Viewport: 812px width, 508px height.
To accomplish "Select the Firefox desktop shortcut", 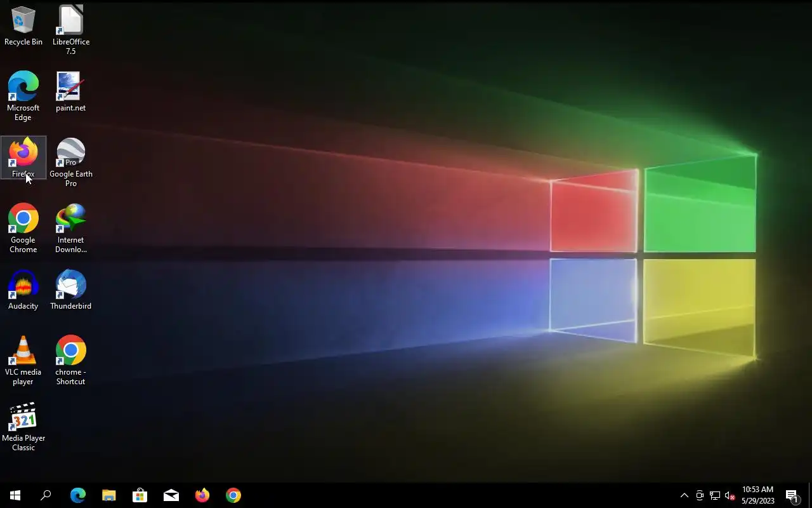I will point(23,157).
